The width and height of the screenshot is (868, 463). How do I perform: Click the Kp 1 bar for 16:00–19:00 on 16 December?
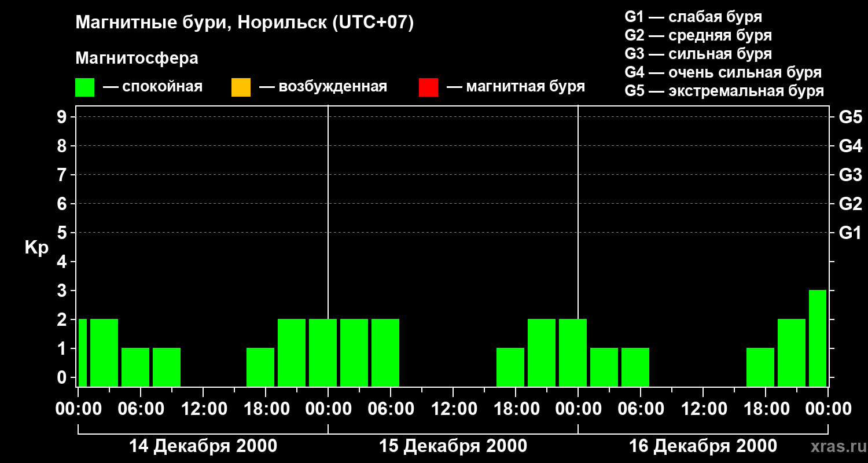[x=760, y=367]
